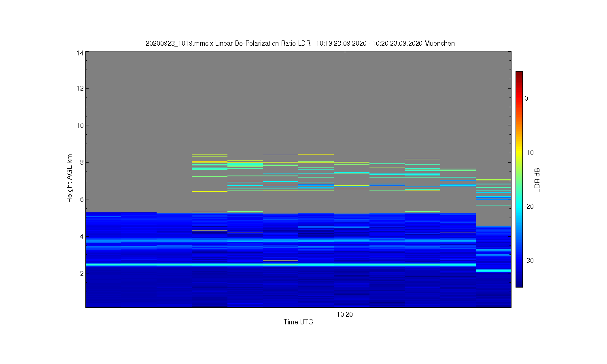This screenshot has width=607, height=364.
Task: Click the -30 label on colorbar
Action: [x=529, y=260]
